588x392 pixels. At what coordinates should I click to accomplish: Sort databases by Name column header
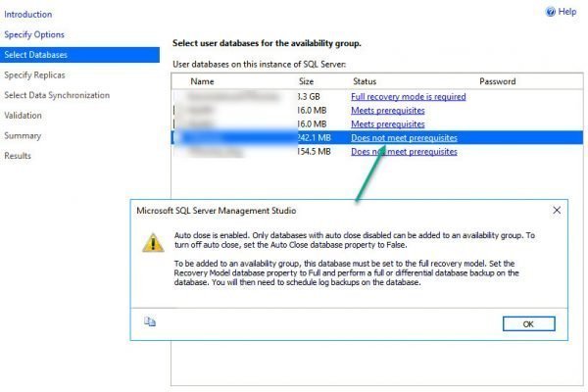coord(202,81)
